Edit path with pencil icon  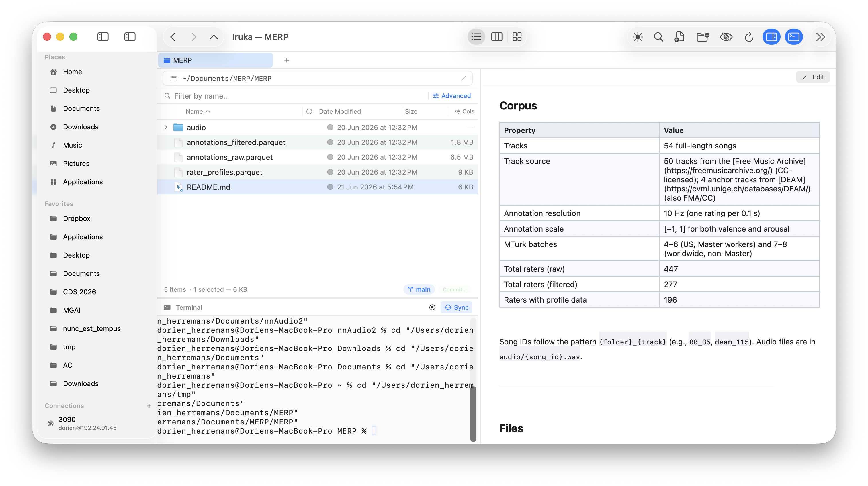(463, 79)
